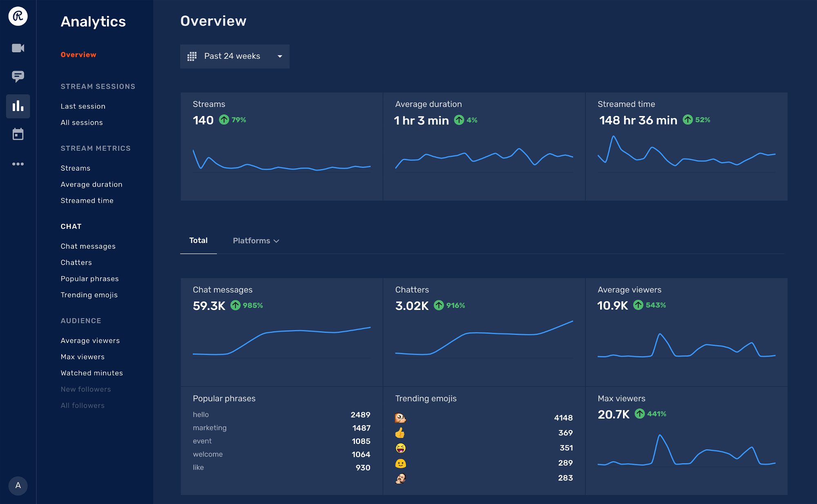Open the user avatar A icon

(18, 485)
